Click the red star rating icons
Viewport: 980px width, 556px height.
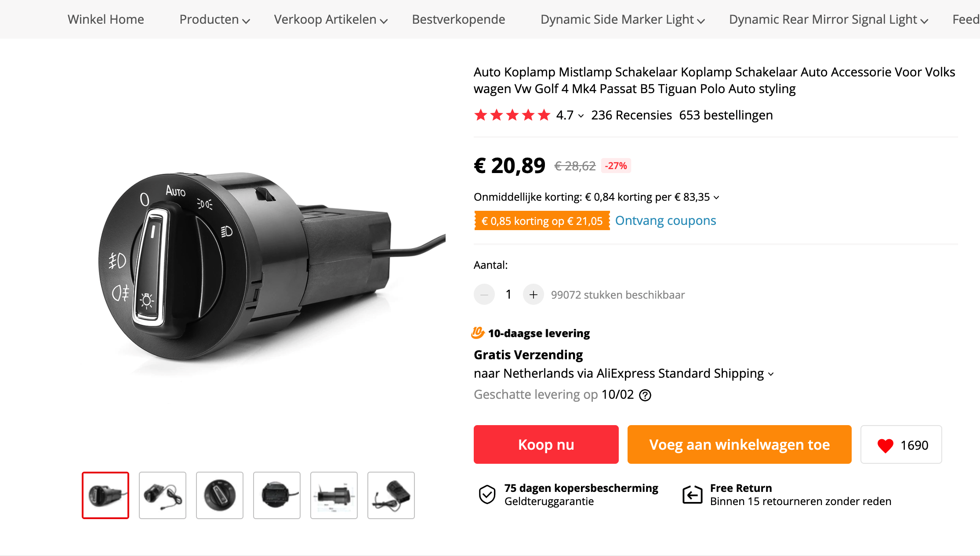[512, 115]
